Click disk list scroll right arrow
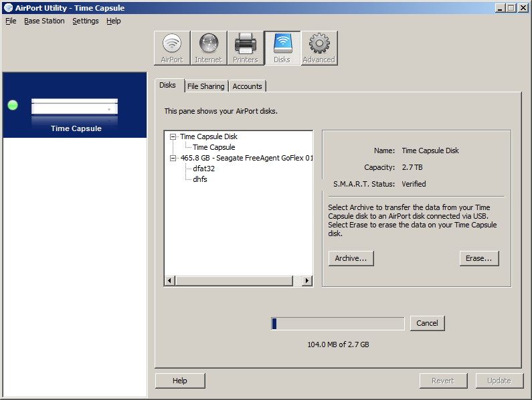 pyautogui.click(x=307, y=280)
